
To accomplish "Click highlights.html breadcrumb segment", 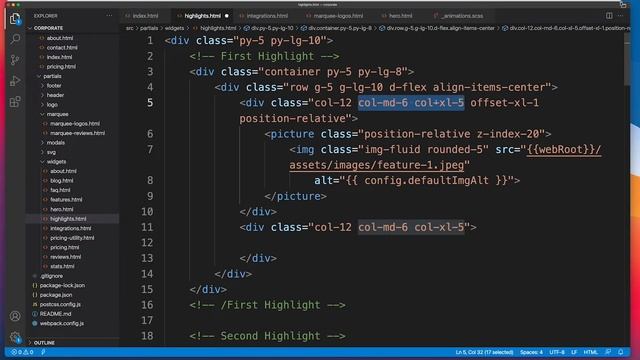I will (218, 28).
